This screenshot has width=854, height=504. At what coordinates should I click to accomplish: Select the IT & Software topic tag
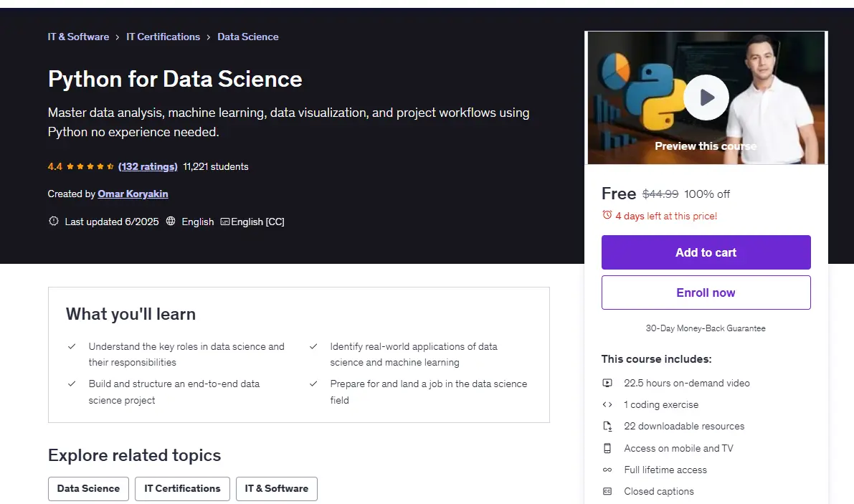coord(277,489)
